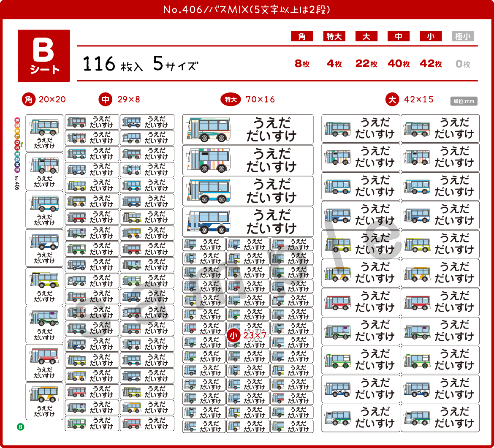Select the square sticker with pastel-striped bus
The height and width of the screenshot is (448, 494).
point(44,171)
